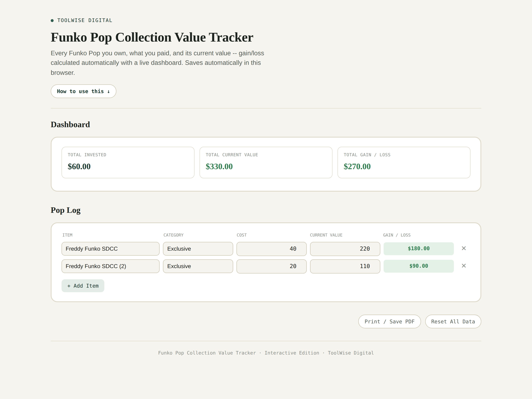Focus cost field showing 40
The image size is (532, 399).
tap(272, 249)
